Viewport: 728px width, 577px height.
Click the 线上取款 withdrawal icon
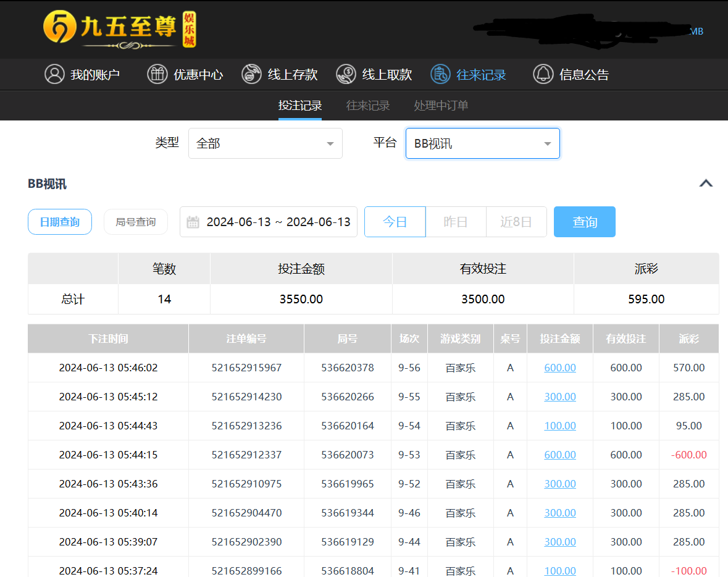[x=346, y=74]
